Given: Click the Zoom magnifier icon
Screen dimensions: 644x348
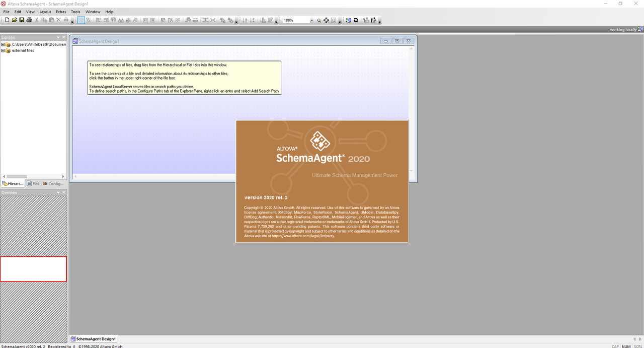Looking at the screenshot, I should coord(319,20).
